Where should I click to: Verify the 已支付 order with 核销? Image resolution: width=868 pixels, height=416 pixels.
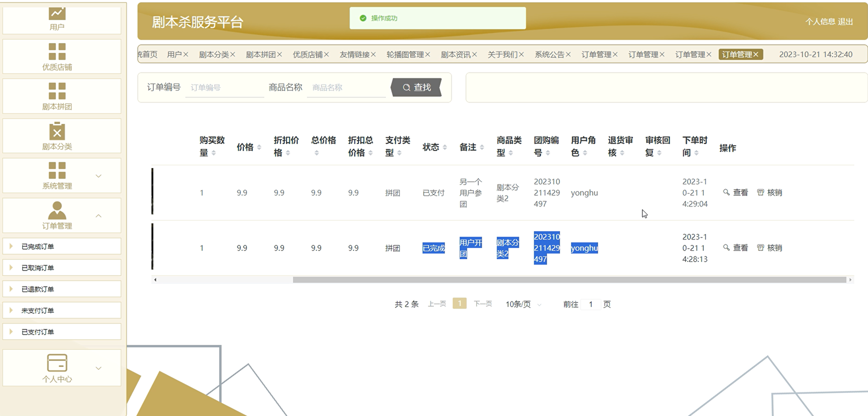pos(770,193)
